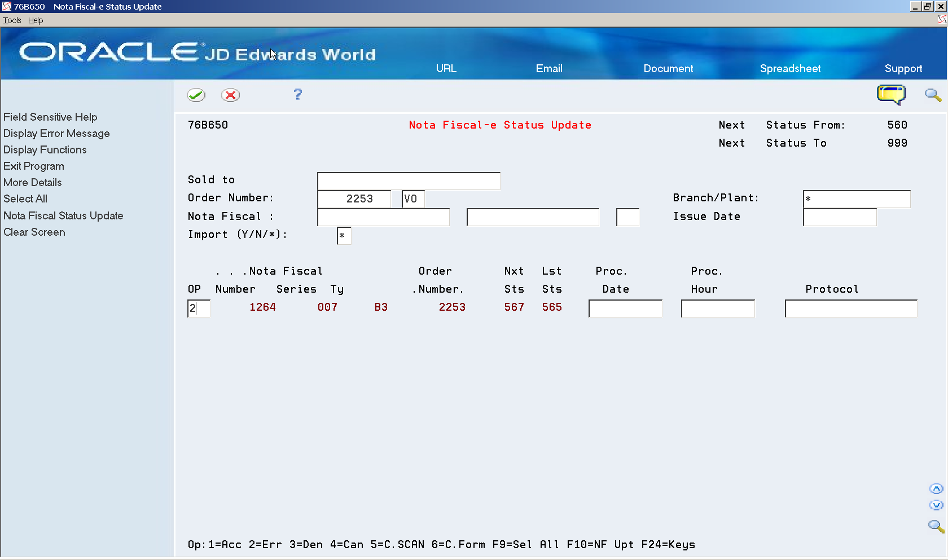Click the magnifier icon at bottom right
948x560 pixels.
(936, 526)
